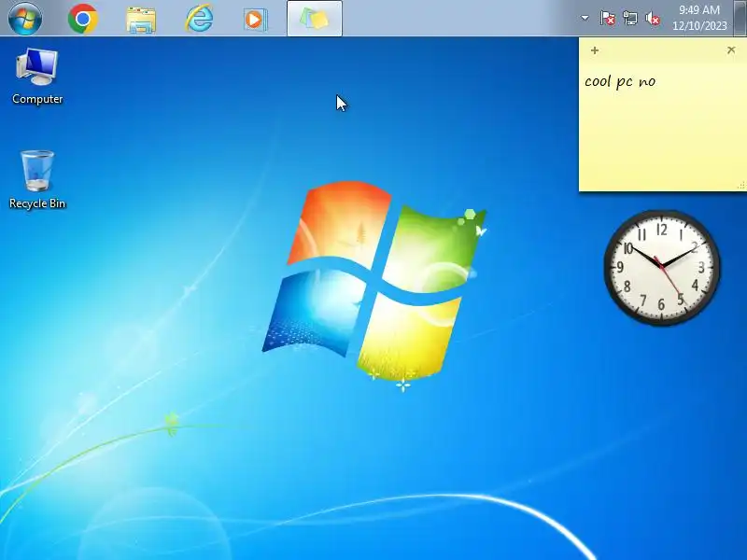Delete the sticky note with X

tap(731, 49)
